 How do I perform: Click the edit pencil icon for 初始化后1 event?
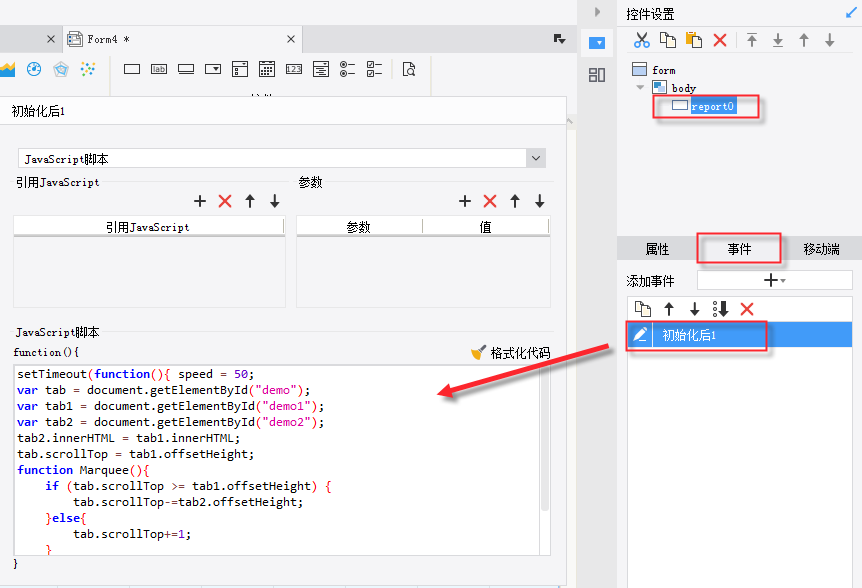click(x=641, y=335)
